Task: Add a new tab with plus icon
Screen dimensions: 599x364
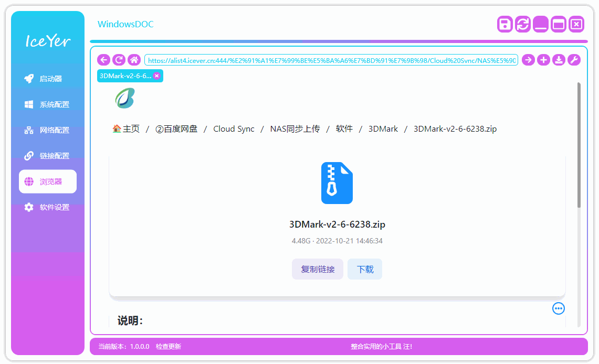Action: pyautogui.click(x=543, y=60)
